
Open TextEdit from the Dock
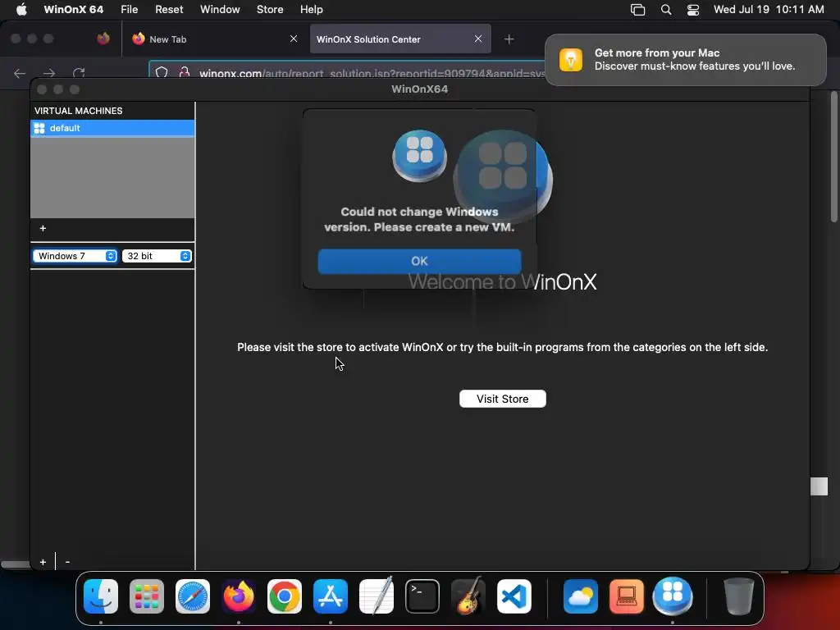coord(376,596)
